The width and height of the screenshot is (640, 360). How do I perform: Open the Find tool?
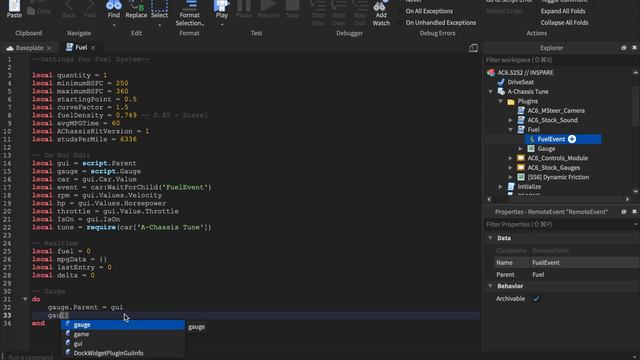tap(114, 5)
